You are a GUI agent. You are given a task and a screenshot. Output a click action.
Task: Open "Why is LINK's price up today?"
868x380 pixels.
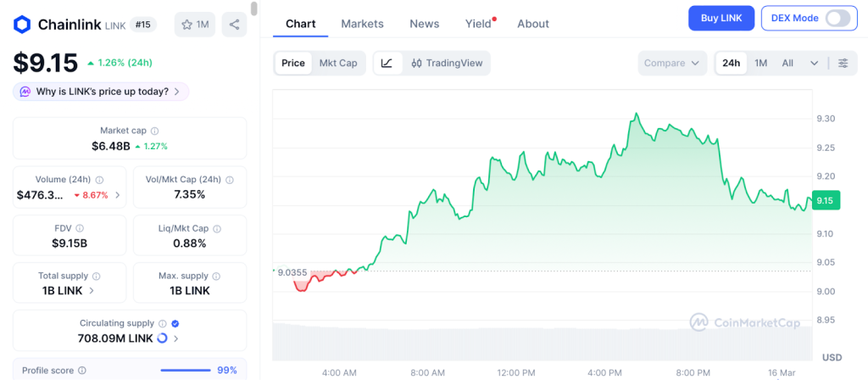click(x=101, y=92)
